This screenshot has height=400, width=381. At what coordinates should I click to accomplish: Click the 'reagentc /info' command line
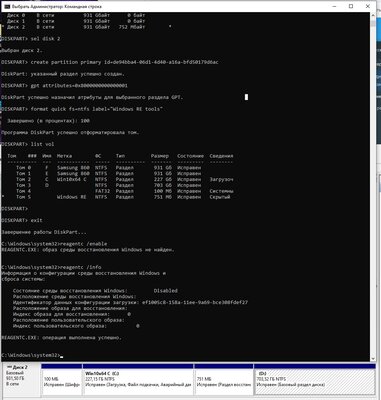(x=51, y=267)
